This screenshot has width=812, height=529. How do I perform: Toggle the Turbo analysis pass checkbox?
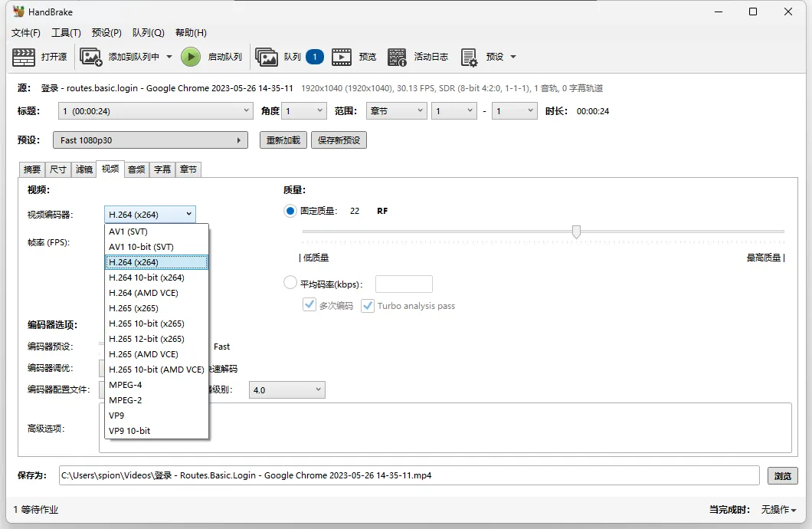pyautogui.click(x=367, y=306)
